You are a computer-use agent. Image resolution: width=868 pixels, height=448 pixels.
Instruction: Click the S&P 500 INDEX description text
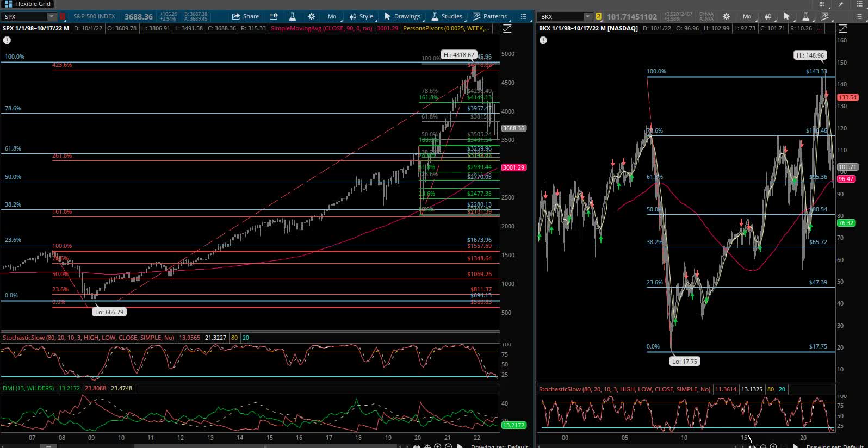tap(94, 17)
